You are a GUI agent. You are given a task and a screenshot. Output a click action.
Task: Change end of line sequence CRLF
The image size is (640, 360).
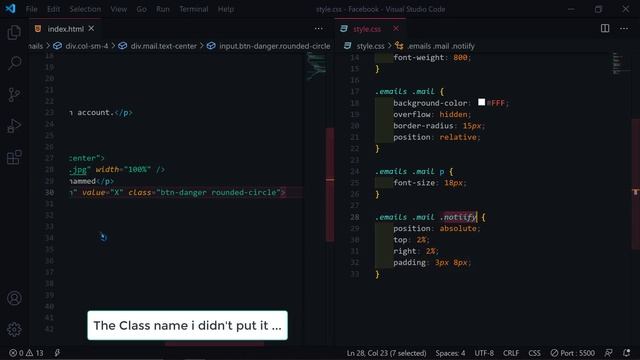point(511,353)
